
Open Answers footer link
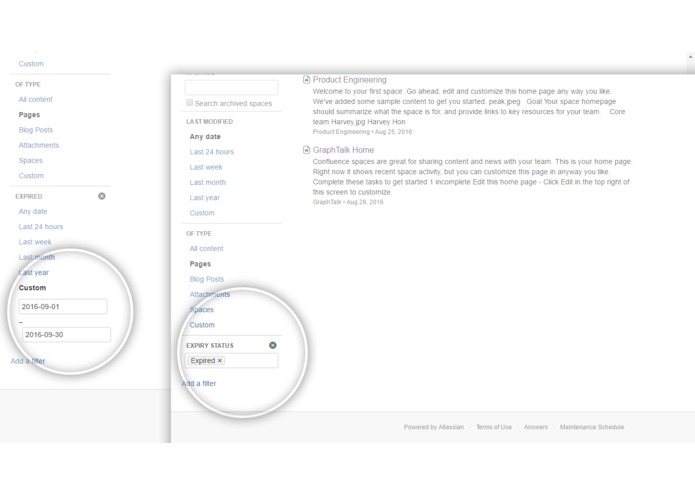click(x=535, y=427)
